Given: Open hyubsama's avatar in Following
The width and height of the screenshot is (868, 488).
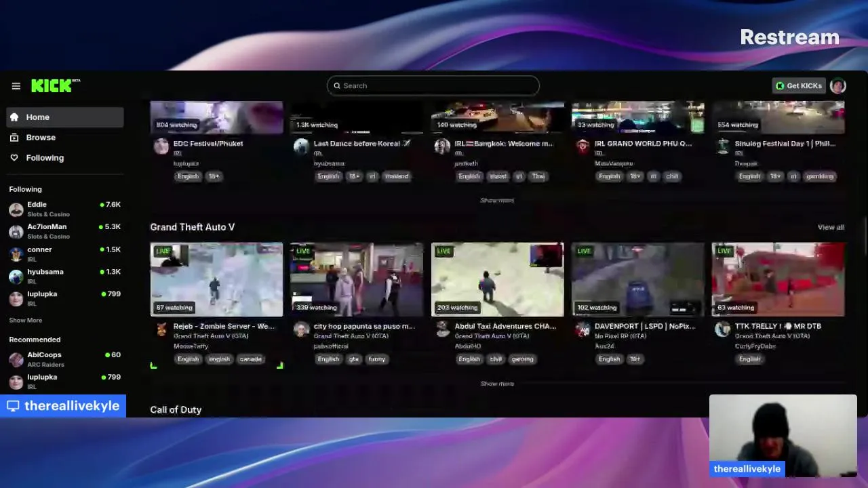Looking at the screenshot, I should [16, 276].
